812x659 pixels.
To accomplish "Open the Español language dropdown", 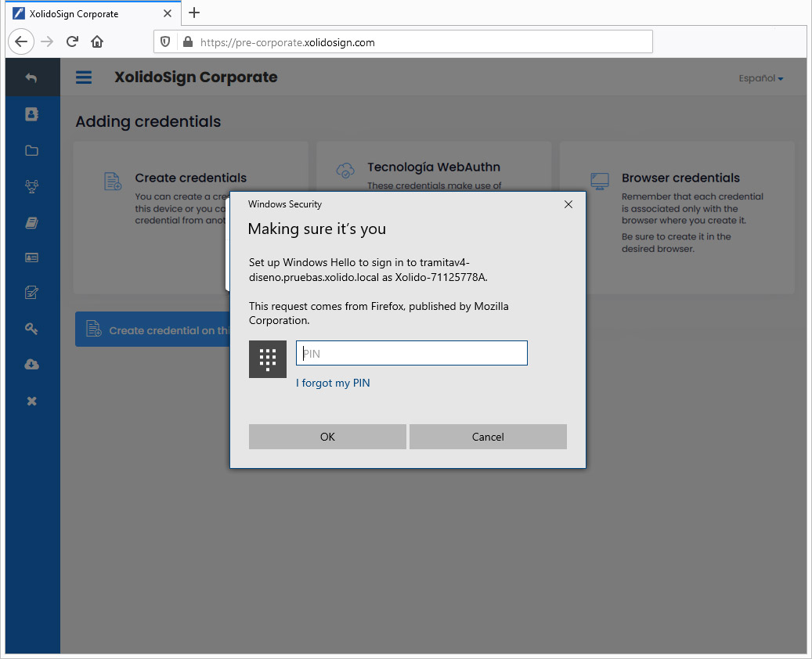I will (x=761, y=78).
